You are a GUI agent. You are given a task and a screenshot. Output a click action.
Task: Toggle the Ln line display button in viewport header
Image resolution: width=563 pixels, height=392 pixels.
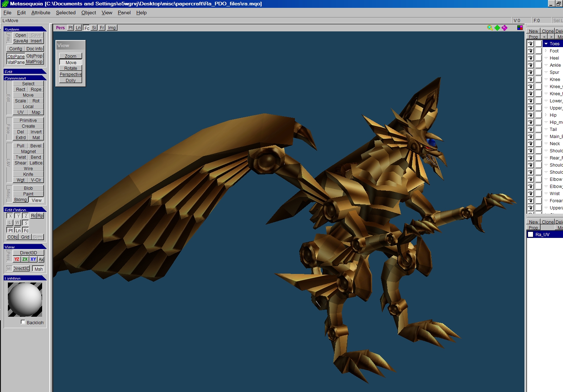(78, 27)
